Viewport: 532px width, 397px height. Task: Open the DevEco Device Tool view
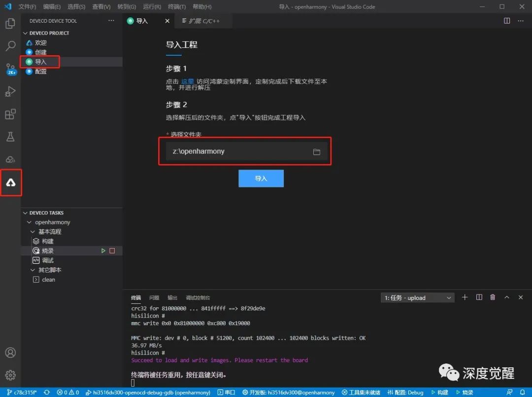pyautogui.click(x=10, y=182)
